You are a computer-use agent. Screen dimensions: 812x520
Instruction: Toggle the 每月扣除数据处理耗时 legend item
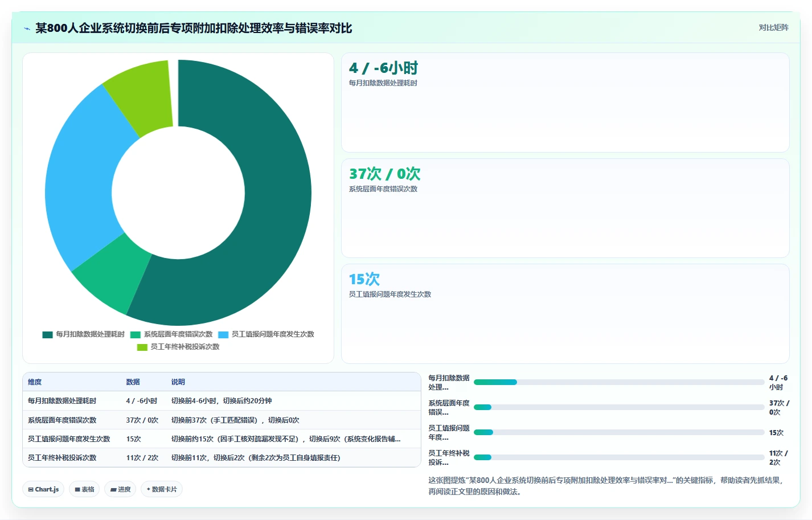click(83, 334)
